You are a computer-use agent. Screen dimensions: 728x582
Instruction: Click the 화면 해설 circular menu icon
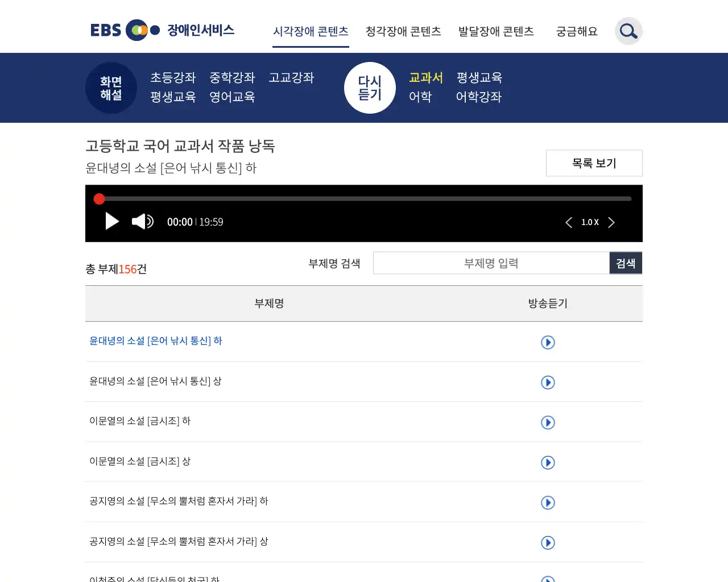click(111, 88)
